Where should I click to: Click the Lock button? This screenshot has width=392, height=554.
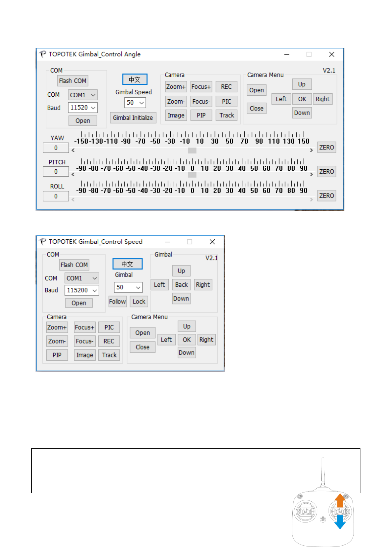pos(139,301)
